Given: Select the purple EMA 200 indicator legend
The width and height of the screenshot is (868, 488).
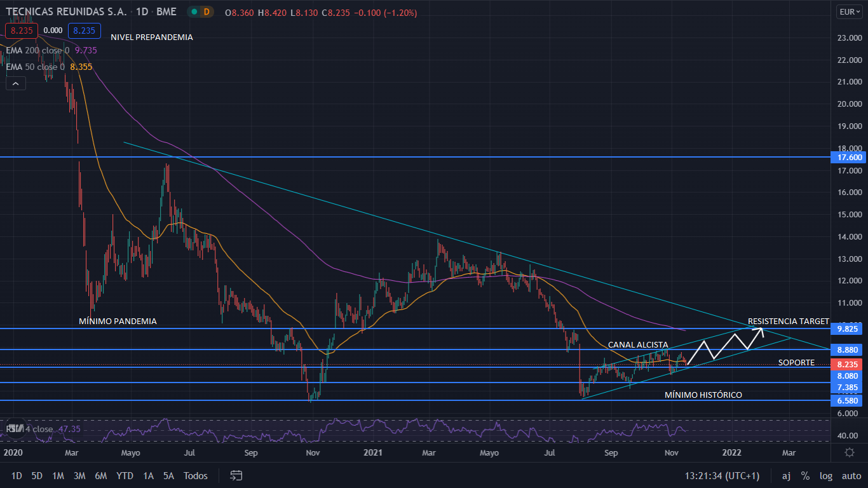Looking at the screenshot, I should pos(38,50).
